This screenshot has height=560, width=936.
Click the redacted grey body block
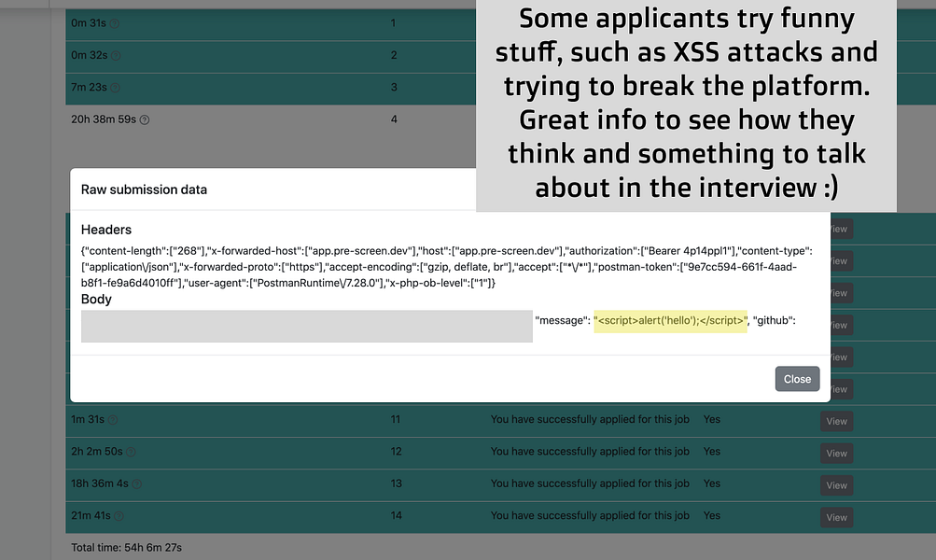pos(307,326)
